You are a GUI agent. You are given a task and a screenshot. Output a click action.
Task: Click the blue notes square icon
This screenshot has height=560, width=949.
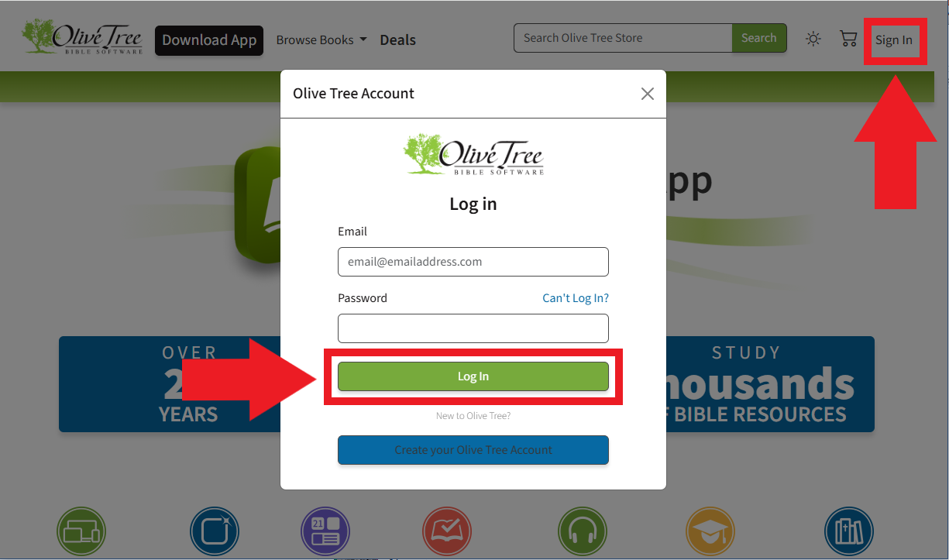(x=215, y=532)
